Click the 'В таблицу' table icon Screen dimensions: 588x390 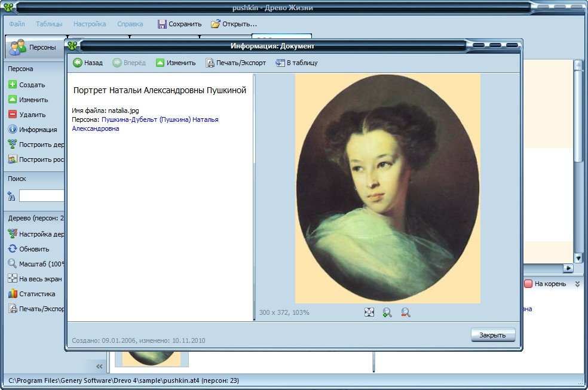point(280,63)
